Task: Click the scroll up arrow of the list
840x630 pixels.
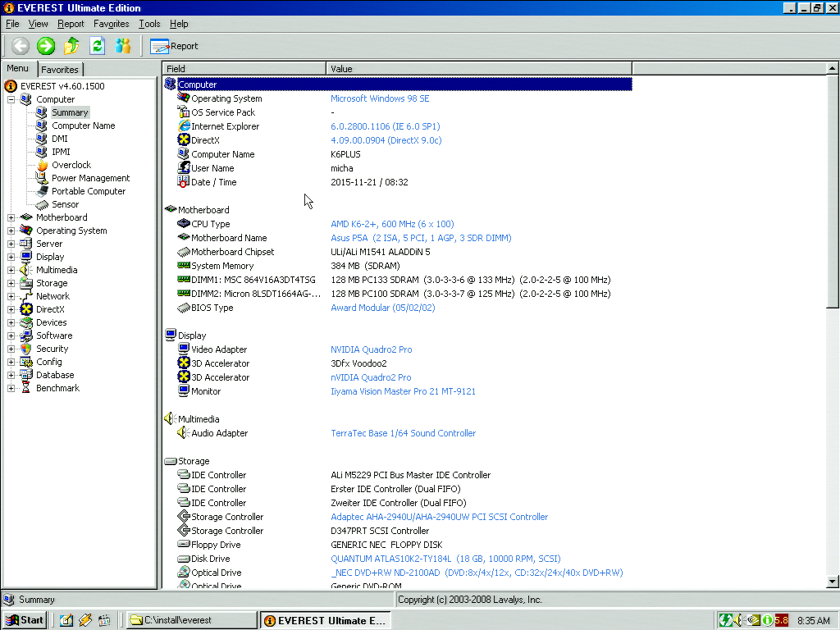Action: 832,68
